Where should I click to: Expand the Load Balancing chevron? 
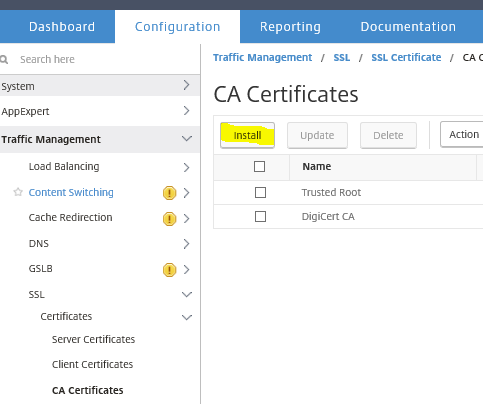tap(186, 167)
